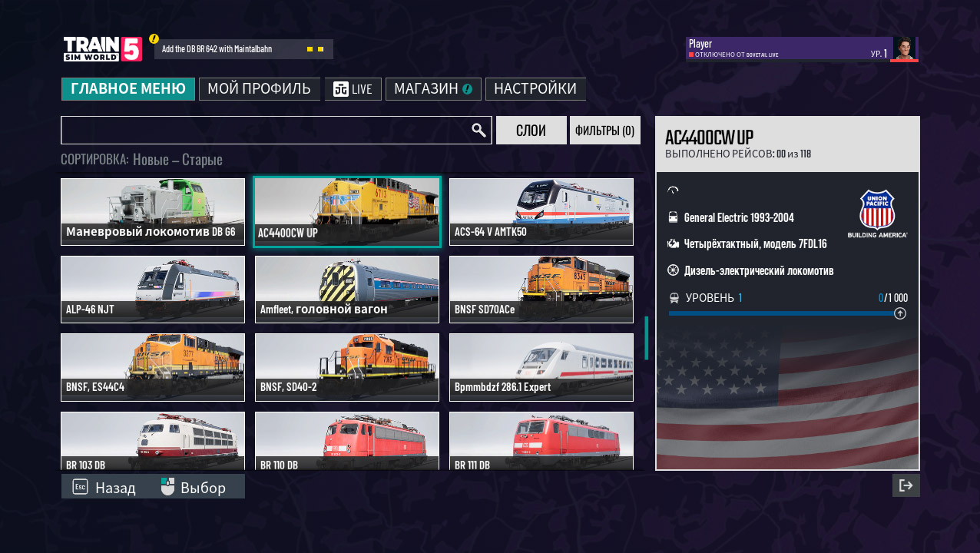The height and width of the screenshot is (553, 980).
Task: Click the Train Sim World 5 logo
Action: click(101, 48)
